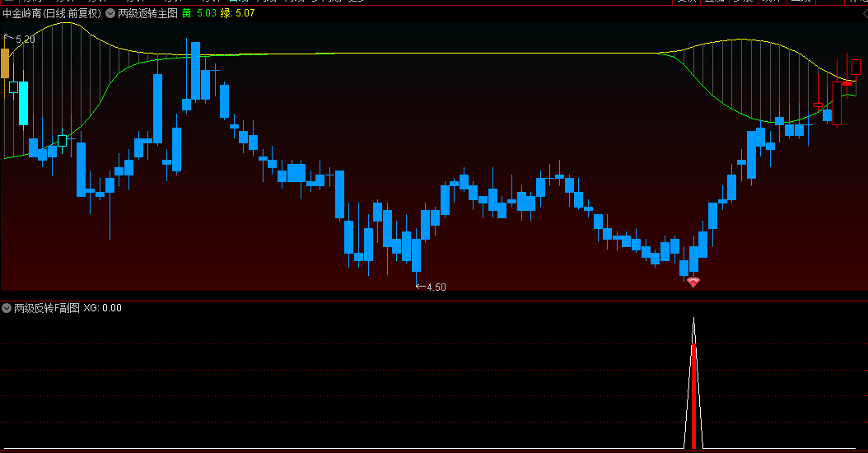Click the 两级返转主图 indicator name
Viewport: 868px width, 453px height.
click(147, 13)
